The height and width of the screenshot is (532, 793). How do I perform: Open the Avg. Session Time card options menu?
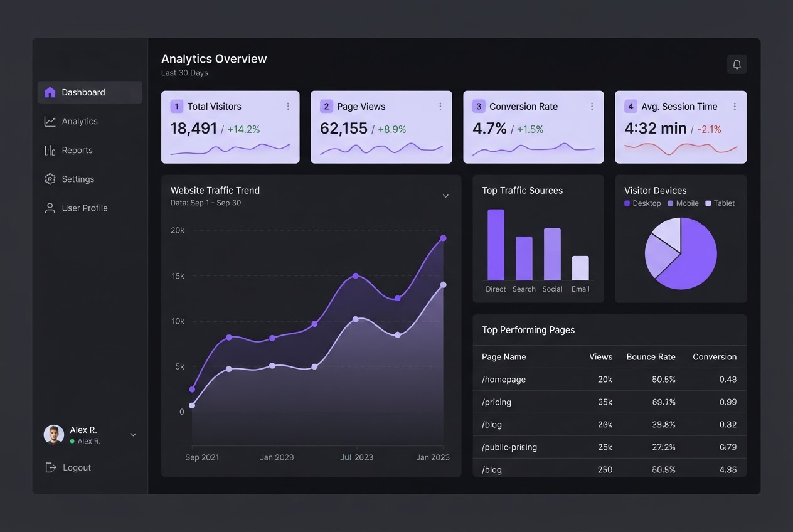735,107
